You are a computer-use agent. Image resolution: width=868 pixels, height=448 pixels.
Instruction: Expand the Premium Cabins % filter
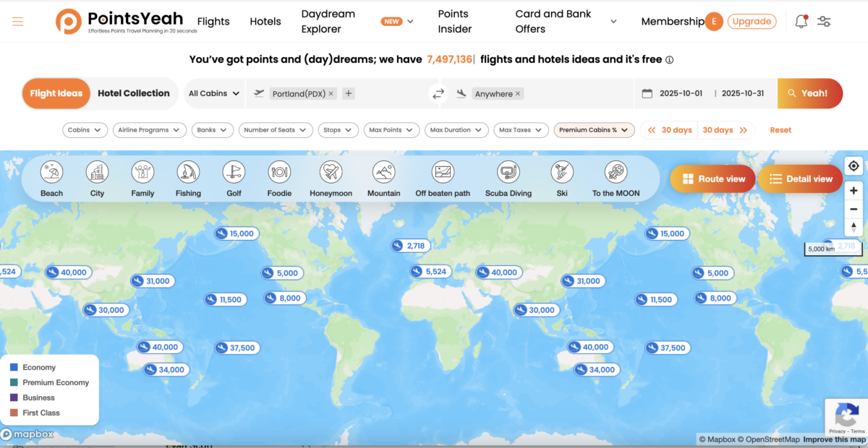point(595,130)
